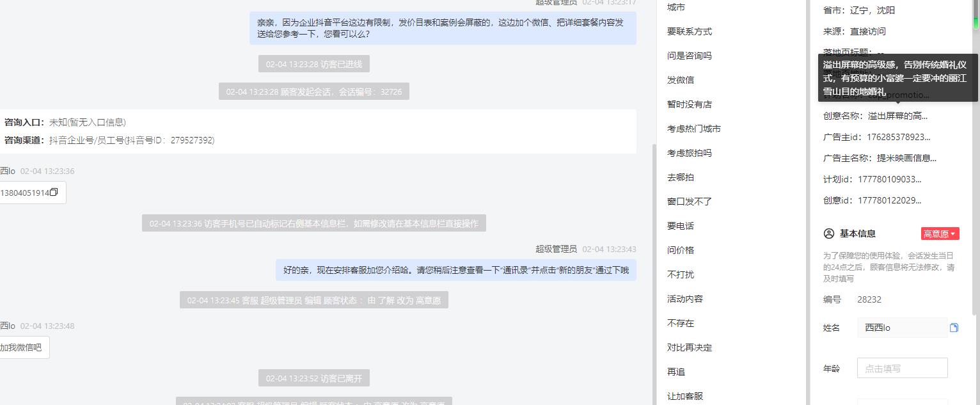980x405 pixels.
Task: Click the 访客已离开 system notice
Action: coord(314,378)
